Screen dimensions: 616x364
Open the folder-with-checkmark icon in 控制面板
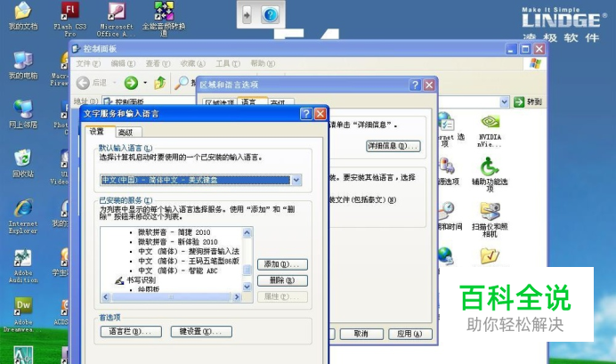(x=490, y=256)
